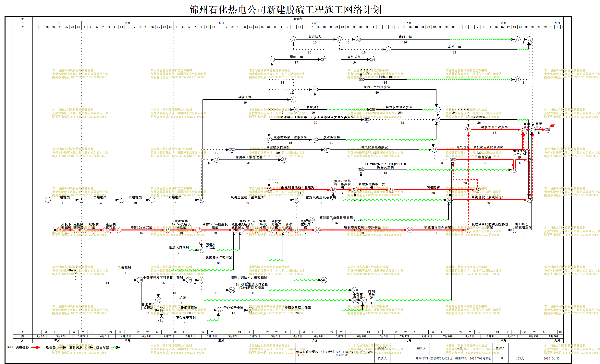Select node 15 before 平台梯子预制
Screen dimensions: 600x364
(x=161, y=320)
